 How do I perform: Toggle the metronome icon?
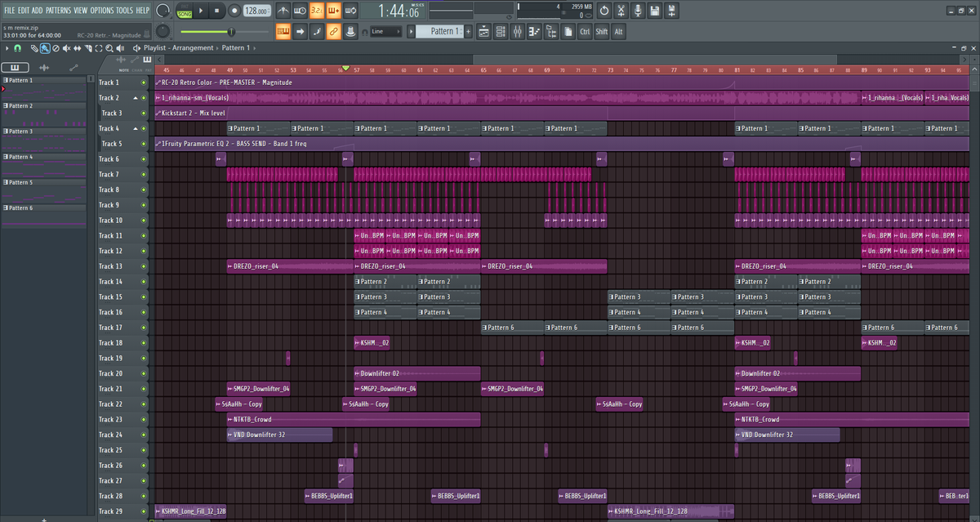click(283, 11)
